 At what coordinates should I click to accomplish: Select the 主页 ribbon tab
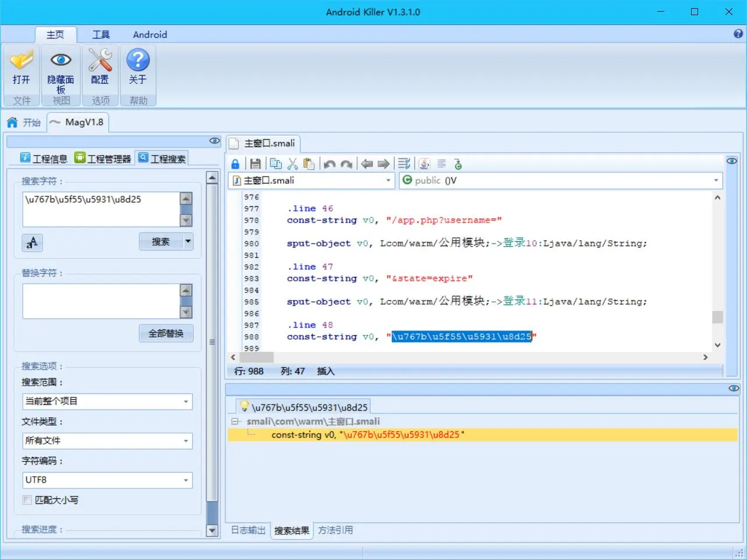55,34
